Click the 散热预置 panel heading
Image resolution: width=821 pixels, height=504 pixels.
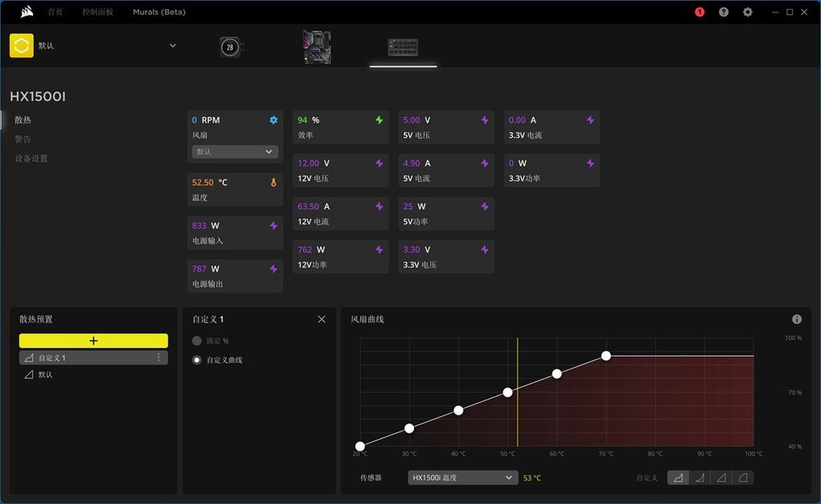[36, 319]
